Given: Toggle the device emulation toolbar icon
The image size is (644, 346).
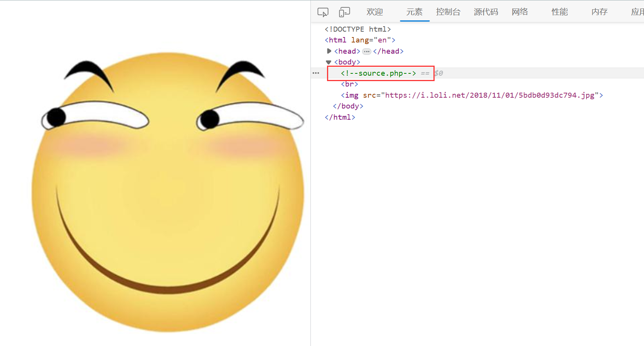Looking at the screenshot, I should coord(344,12).
